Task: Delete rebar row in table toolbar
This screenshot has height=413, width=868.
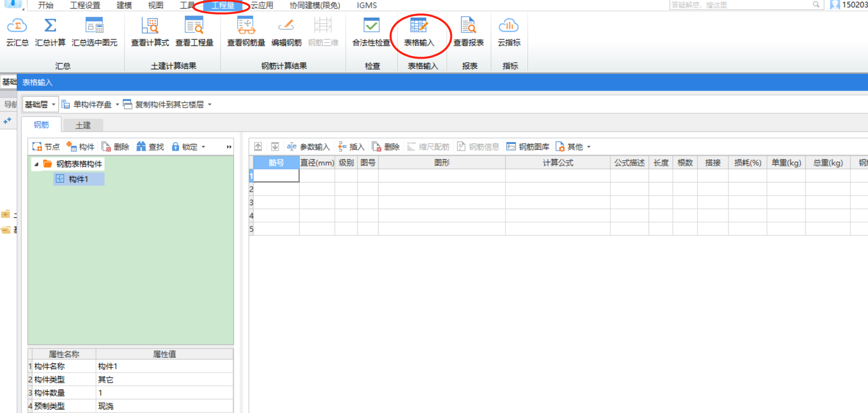Action: pos(386,147)
